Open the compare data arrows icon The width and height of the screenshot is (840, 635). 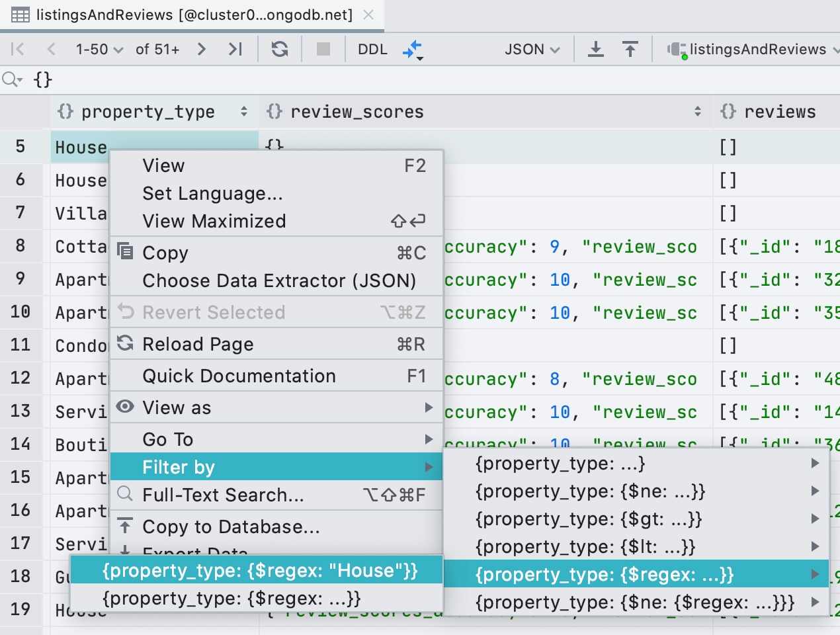tap(413, 50)
